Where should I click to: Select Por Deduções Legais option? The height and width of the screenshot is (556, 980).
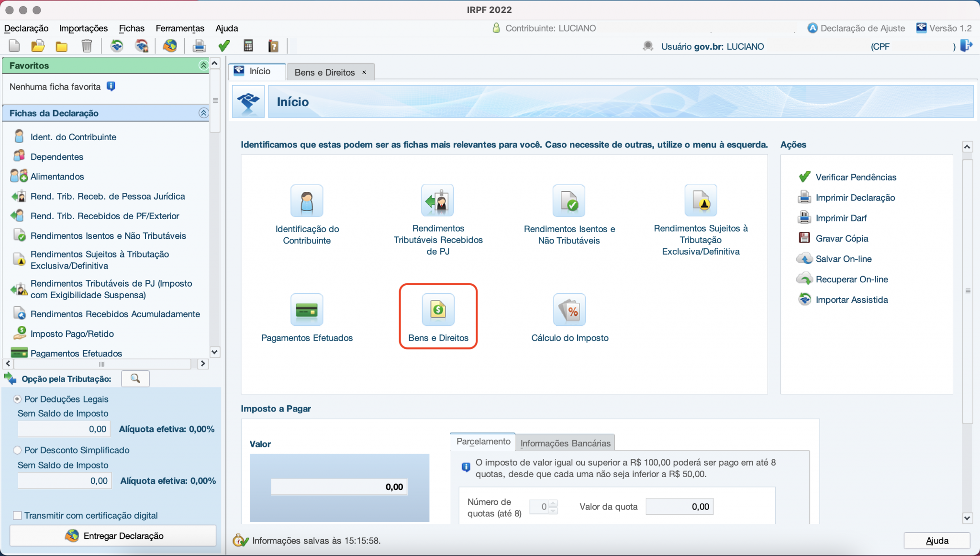(x=18, y=399)
